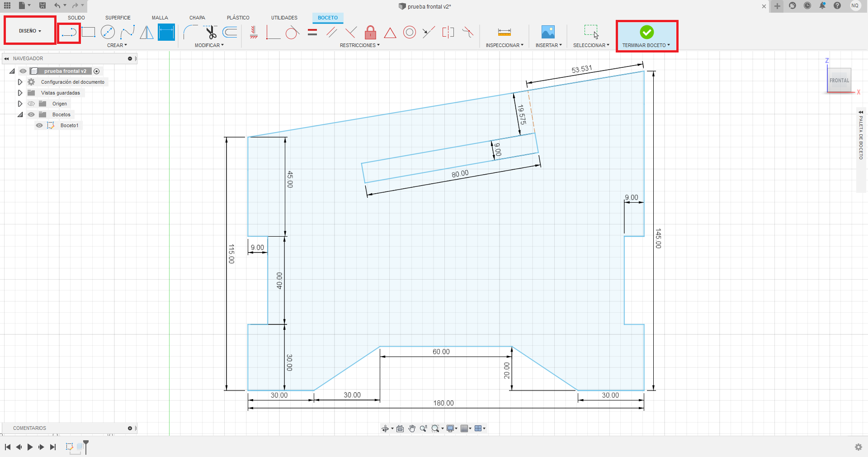Apply Concentric constraint
The height and width of the screenshot is (457, 868).
pos(410,32)
